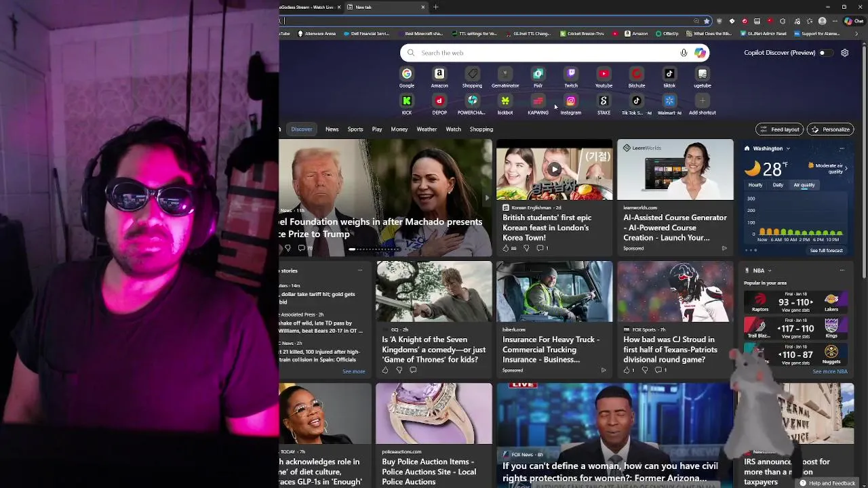Image resolution: width=868 pixels, height=488 pixels.
Task: Expand the NBA league dropdown
Action: tap(770, 270)
